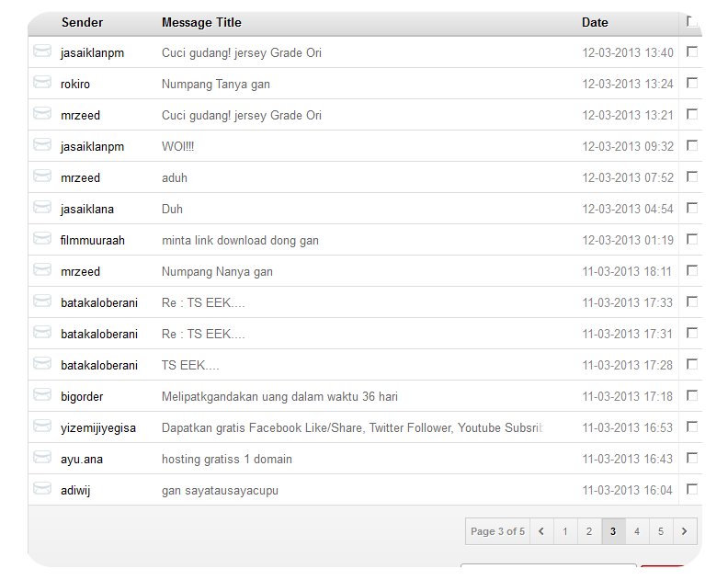Click envelope icon for 17:33 batakaloberani message

[42, 301]
